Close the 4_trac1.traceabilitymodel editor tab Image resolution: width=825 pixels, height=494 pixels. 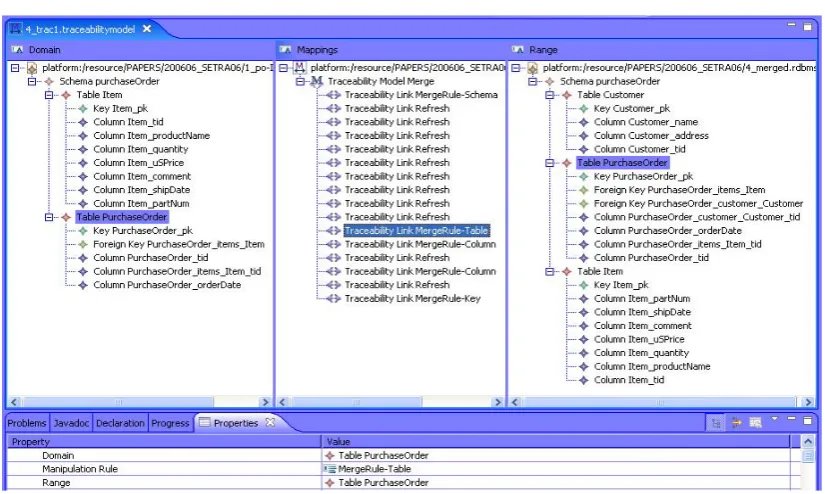(147, 29)
